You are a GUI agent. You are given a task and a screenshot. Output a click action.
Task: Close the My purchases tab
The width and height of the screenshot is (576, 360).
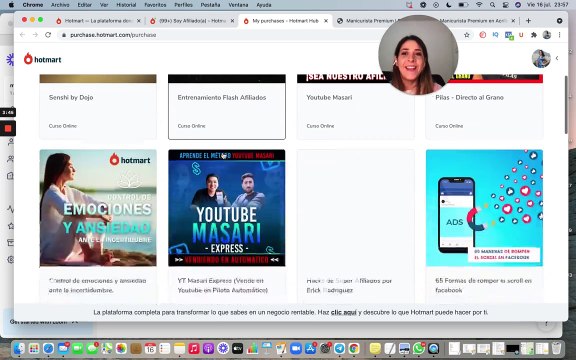(x=326, y=21)
